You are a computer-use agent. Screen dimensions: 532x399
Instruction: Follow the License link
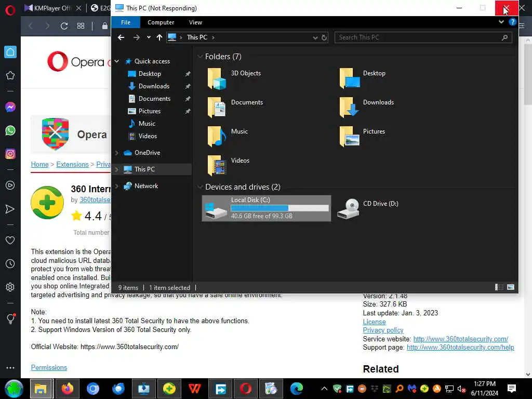click(x=374, y=322)
